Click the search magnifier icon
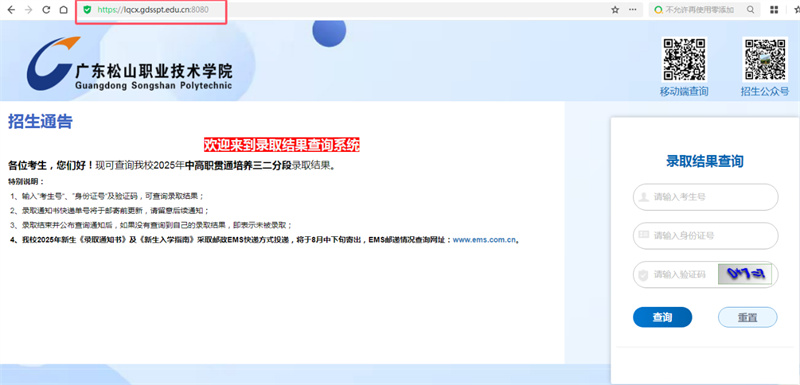 pos(751,10)
